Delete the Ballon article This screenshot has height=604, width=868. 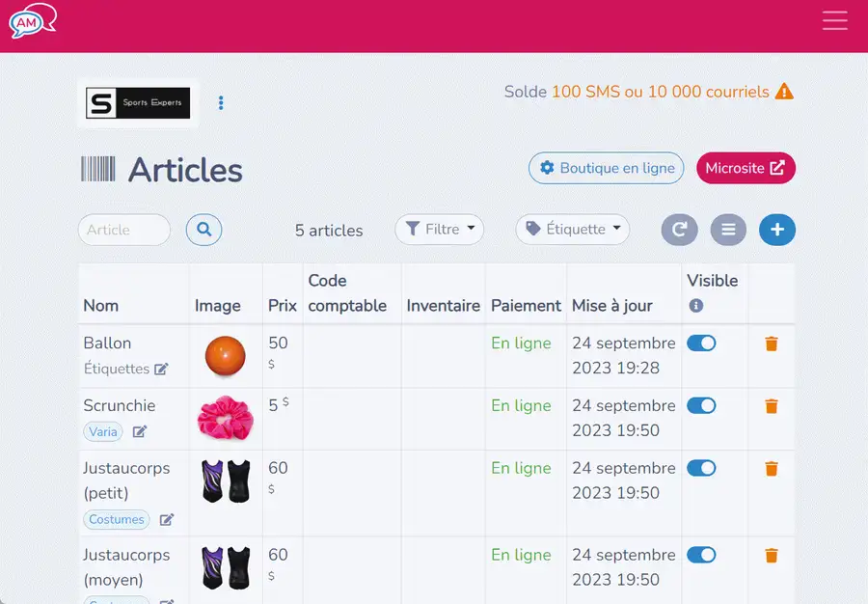(772, 343)
